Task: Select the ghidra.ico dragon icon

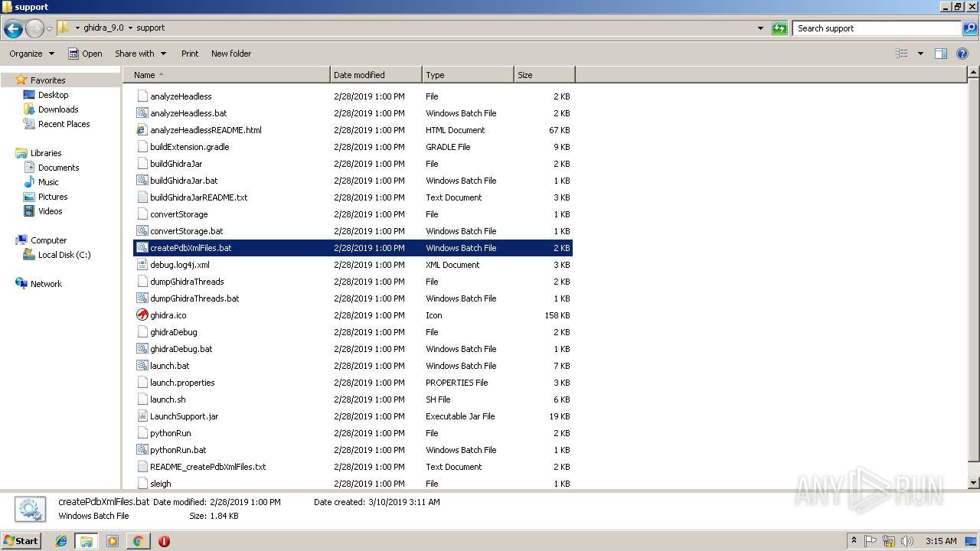Action: [x=142, y=315]
